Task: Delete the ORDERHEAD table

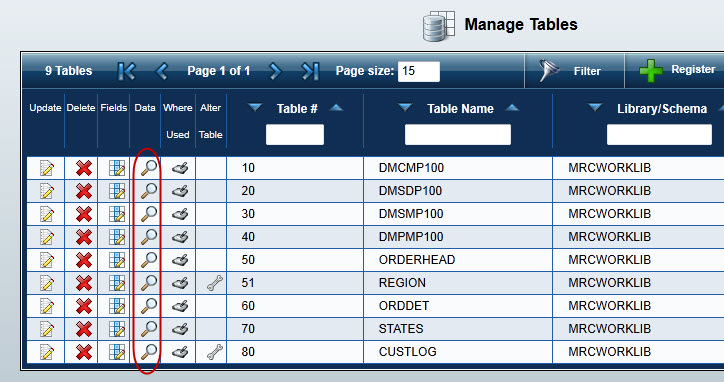Action: click(x=84, y=261)
